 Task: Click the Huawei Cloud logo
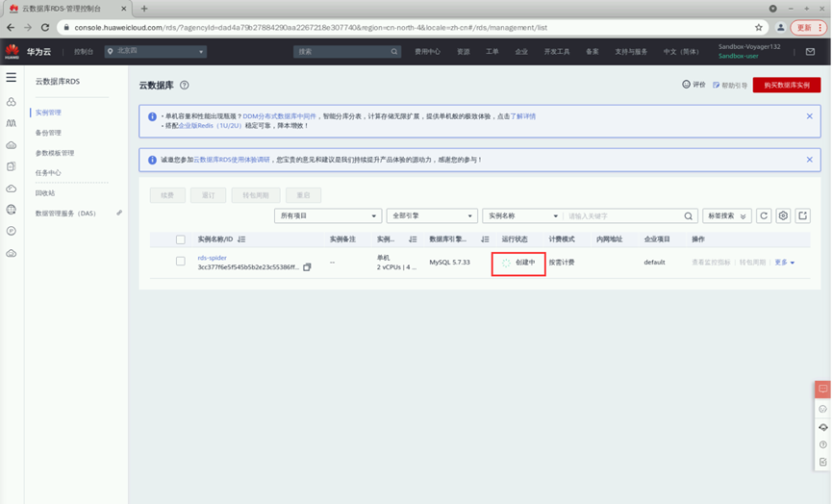(13, 52)
